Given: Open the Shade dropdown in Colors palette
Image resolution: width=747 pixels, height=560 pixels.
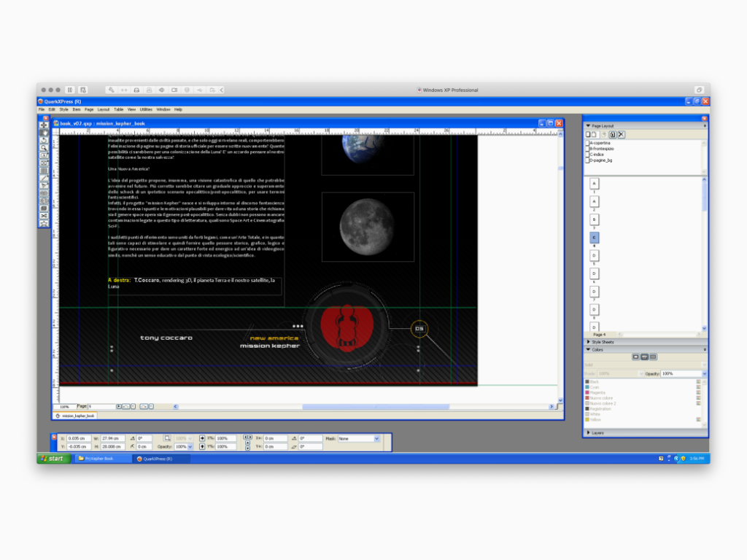Looking at the screenshot, I should [x=640, y=374].
